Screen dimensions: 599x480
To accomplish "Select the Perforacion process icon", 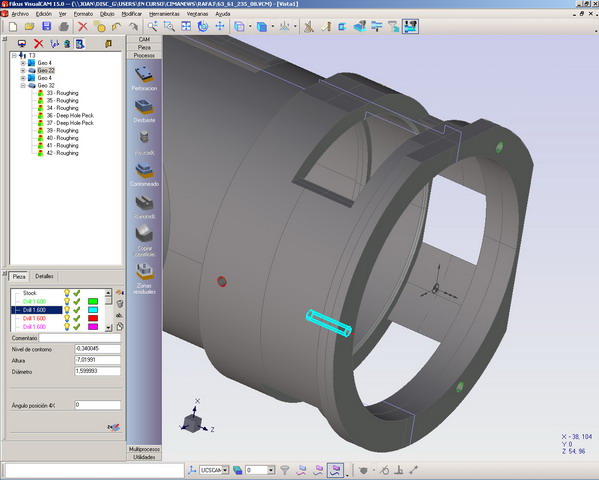I will (x=144, y=75).
